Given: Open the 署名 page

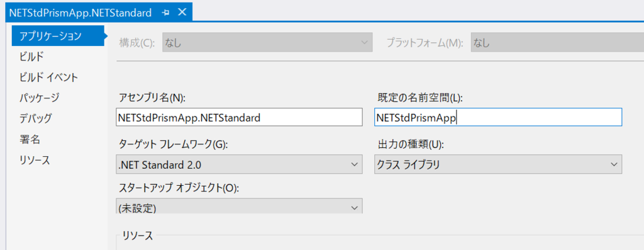Looking at the screenshot, I should tap(30, 139).
